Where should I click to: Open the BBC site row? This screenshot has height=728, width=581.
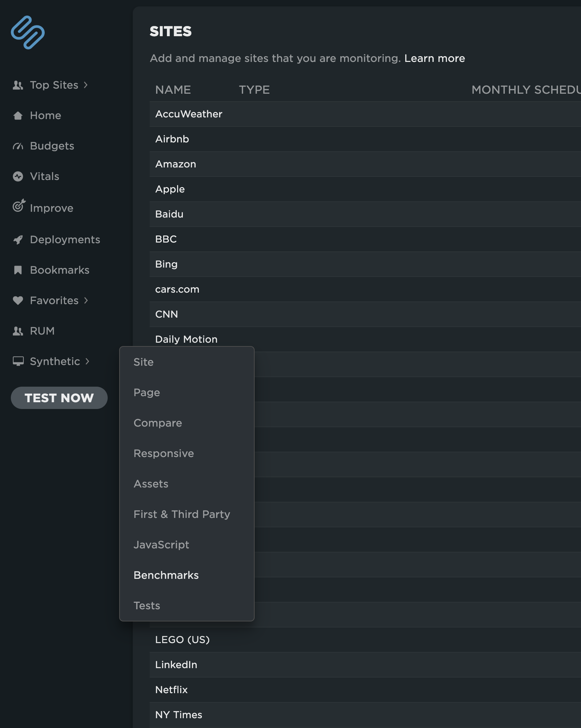tap(365, 239)
